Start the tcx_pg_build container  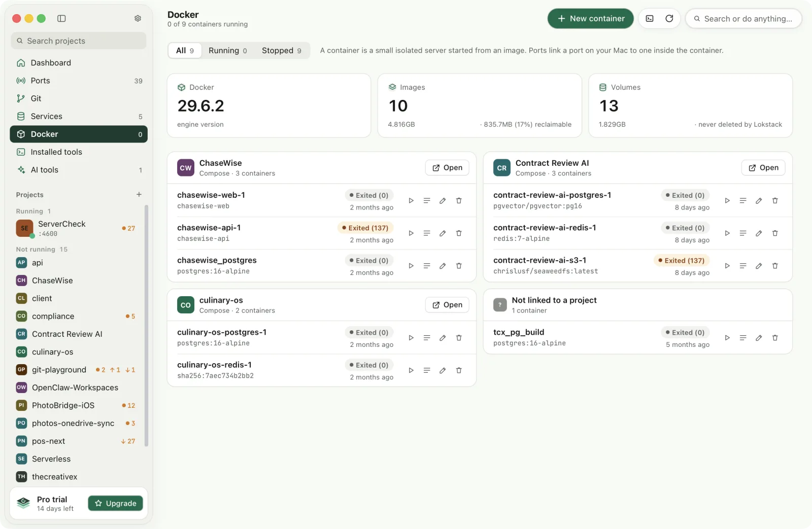coord(727,338)
